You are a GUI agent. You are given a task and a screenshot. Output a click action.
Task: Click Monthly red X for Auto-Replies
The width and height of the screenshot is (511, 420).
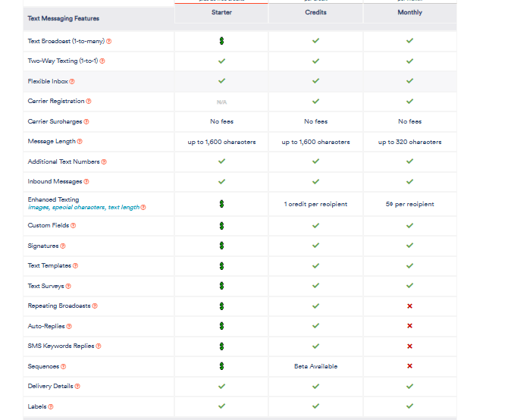(x=409, y=326)
